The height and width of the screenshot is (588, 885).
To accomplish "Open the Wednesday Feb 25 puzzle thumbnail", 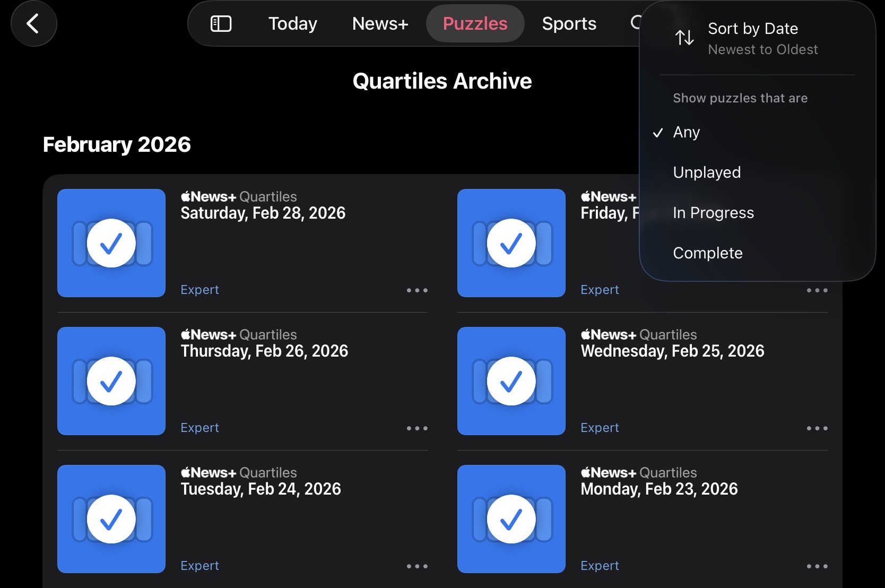I will (511, 381).
